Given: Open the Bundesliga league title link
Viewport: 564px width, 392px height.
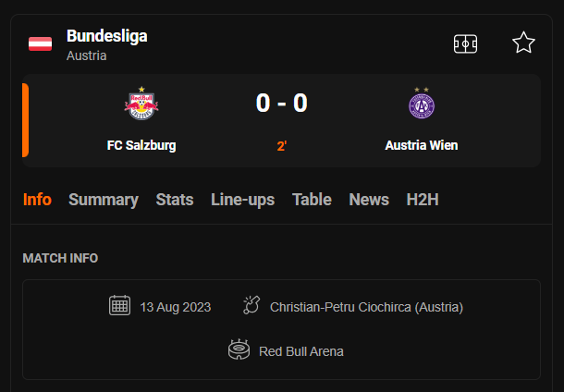Looking at the screenshot, I should [106, 36].
